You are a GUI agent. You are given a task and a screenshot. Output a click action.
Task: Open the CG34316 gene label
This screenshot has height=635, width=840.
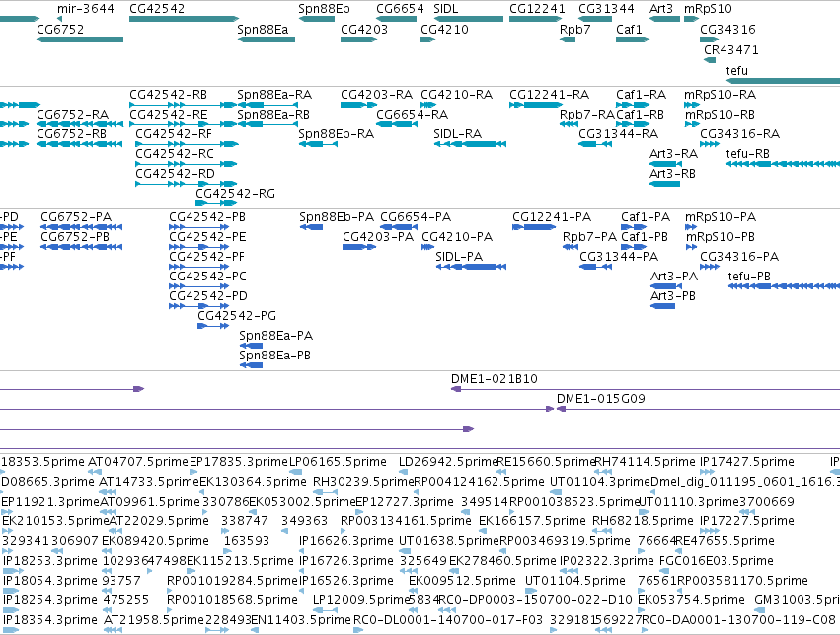(727, 29)
